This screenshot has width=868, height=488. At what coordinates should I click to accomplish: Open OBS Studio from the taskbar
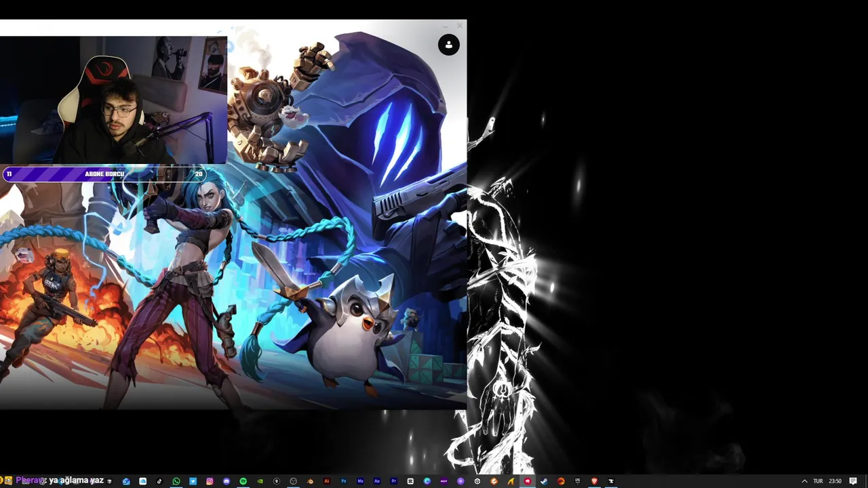coord(293,481)
